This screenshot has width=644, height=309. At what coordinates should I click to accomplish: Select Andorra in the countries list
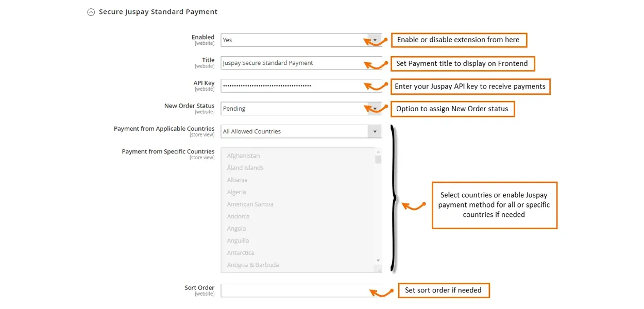(238, 216)
